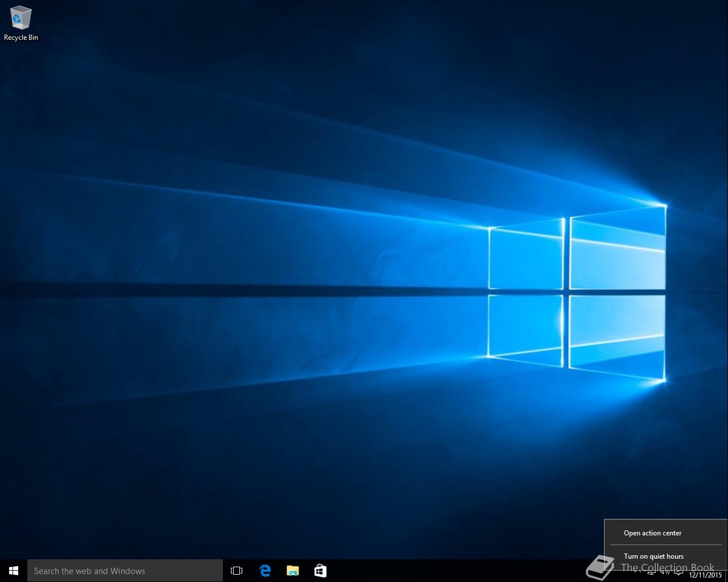Open the Start menu
The width and height of the screenshot is (728, 582).
click(14, 571)
